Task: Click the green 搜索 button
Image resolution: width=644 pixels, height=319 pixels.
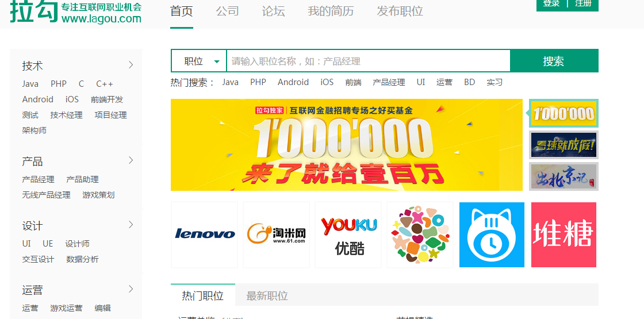Action: 554,61
